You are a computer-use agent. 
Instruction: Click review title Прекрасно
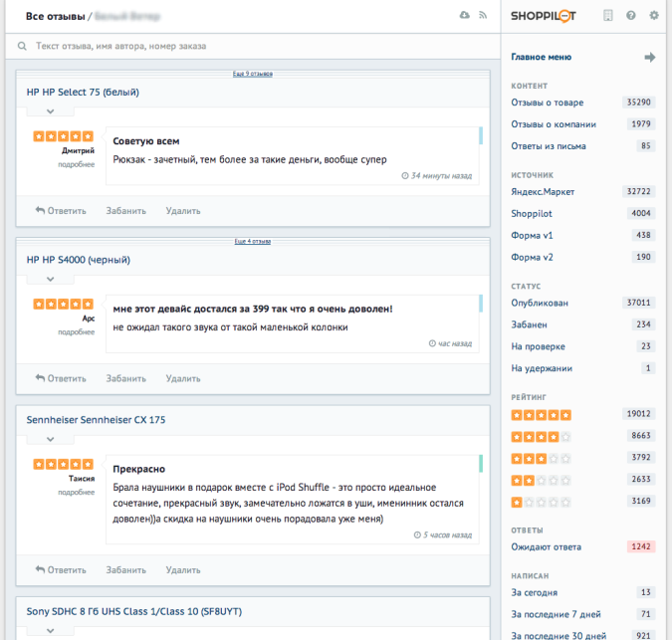point(138,469)
